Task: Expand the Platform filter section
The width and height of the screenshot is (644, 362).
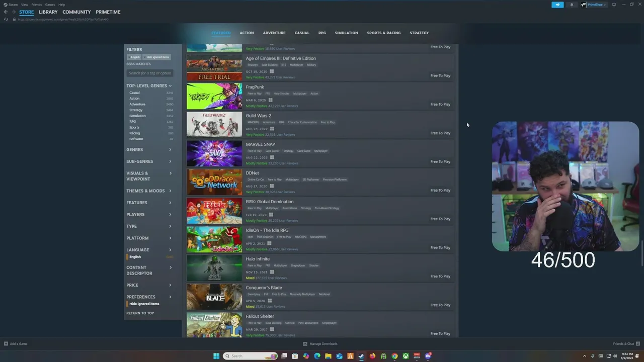Action: pyautogui.click(x=149, y=238)
